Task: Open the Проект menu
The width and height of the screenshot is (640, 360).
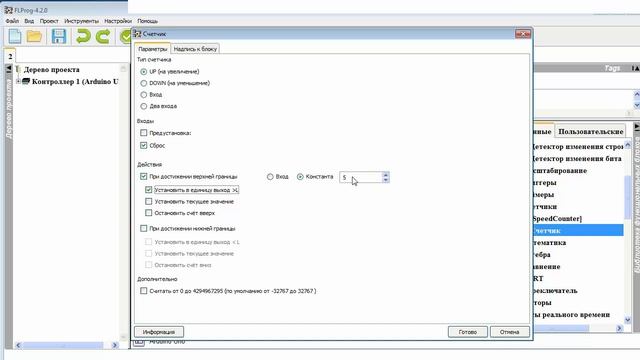Action: 49,21
